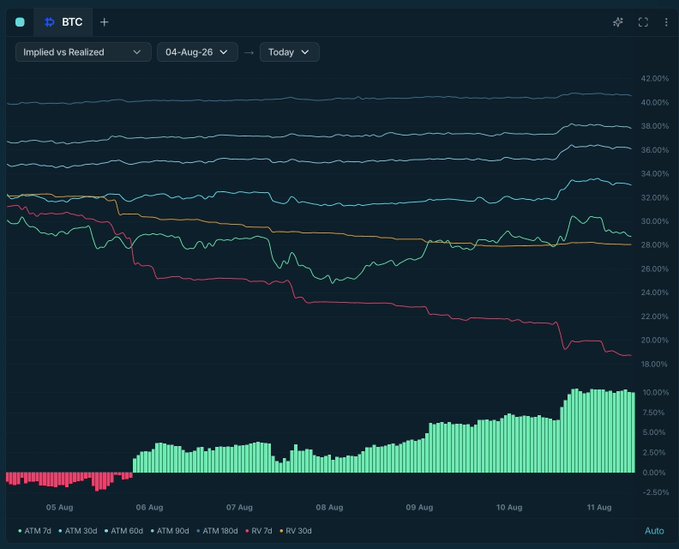This screenshot has height=549, width=679.
Task: Click the 07 Aug date axis label
Action: [x=239, y=507]
